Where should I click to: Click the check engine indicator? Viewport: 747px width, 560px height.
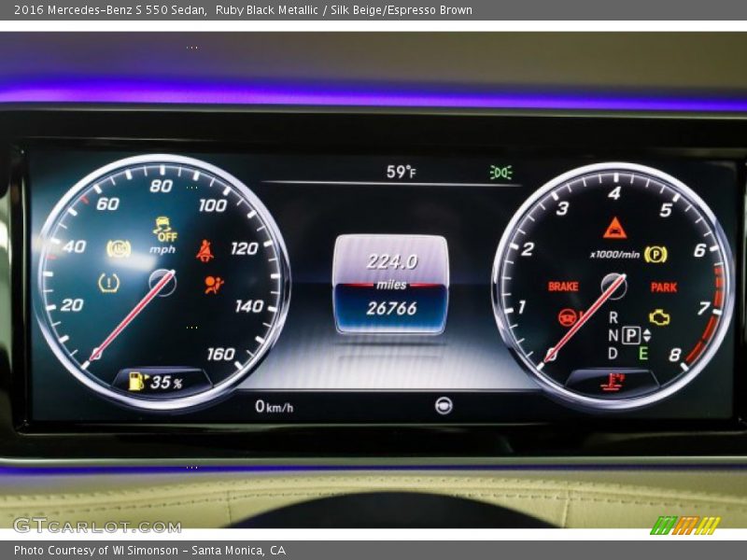tap(658, 317)
